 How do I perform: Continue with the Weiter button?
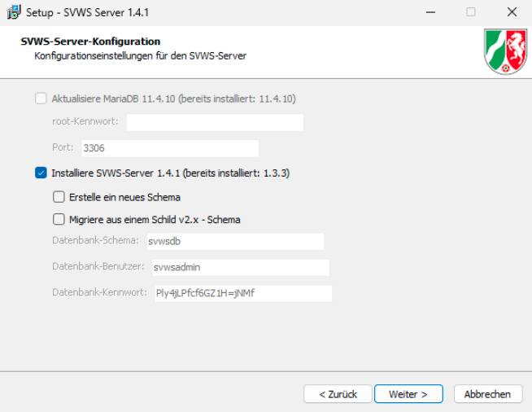tap(408, 394)
